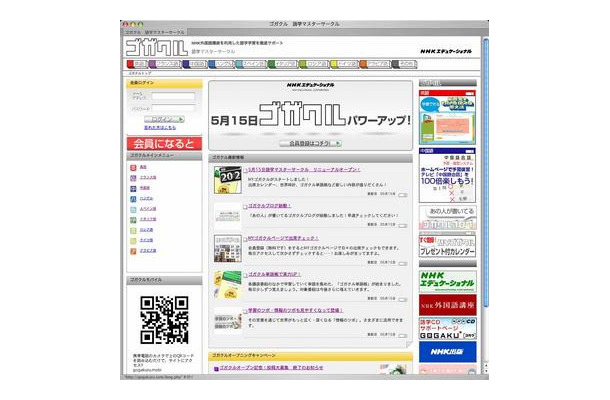Click the 5月15日 ゴガクル パワーアップ banner
Image resolution: width=610 pixels, height=400 pixels.
pyautogui.click(x=310, y=116)
